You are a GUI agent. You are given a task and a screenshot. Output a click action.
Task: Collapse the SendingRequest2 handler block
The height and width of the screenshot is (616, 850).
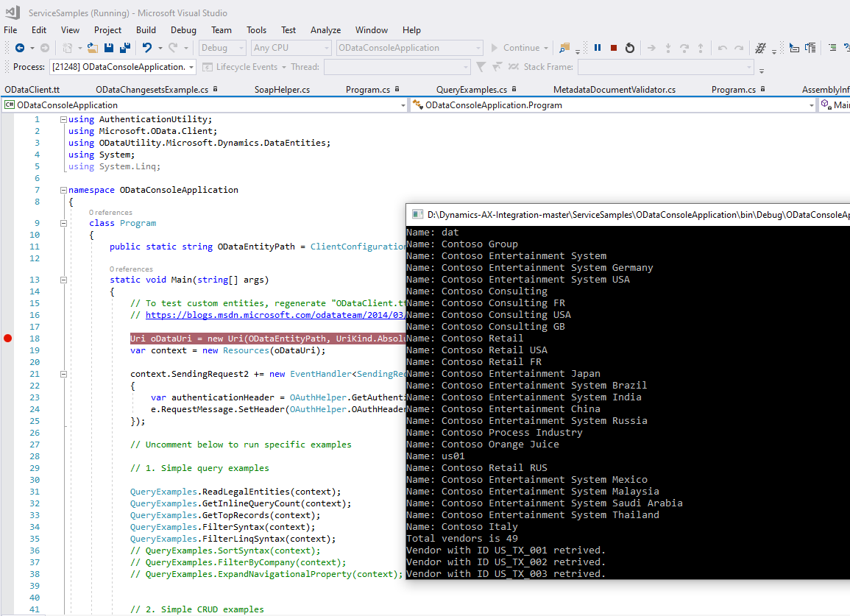(x=63, y=374)
